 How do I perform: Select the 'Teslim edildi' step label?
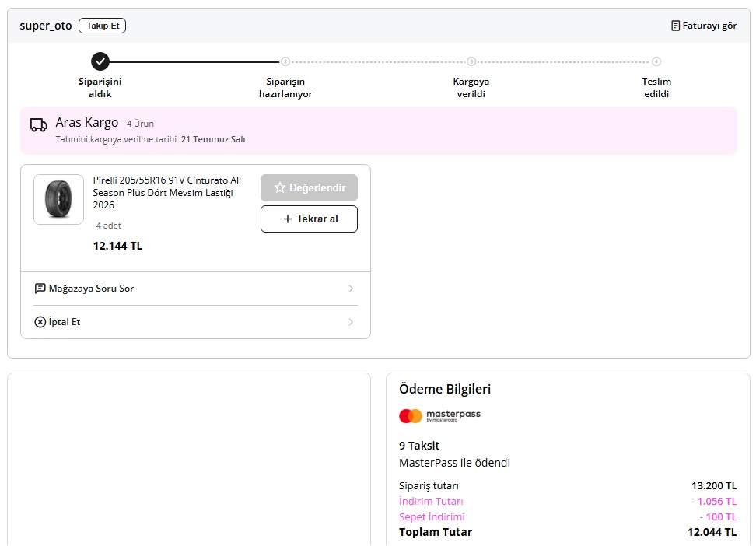(x=656, y=88)
